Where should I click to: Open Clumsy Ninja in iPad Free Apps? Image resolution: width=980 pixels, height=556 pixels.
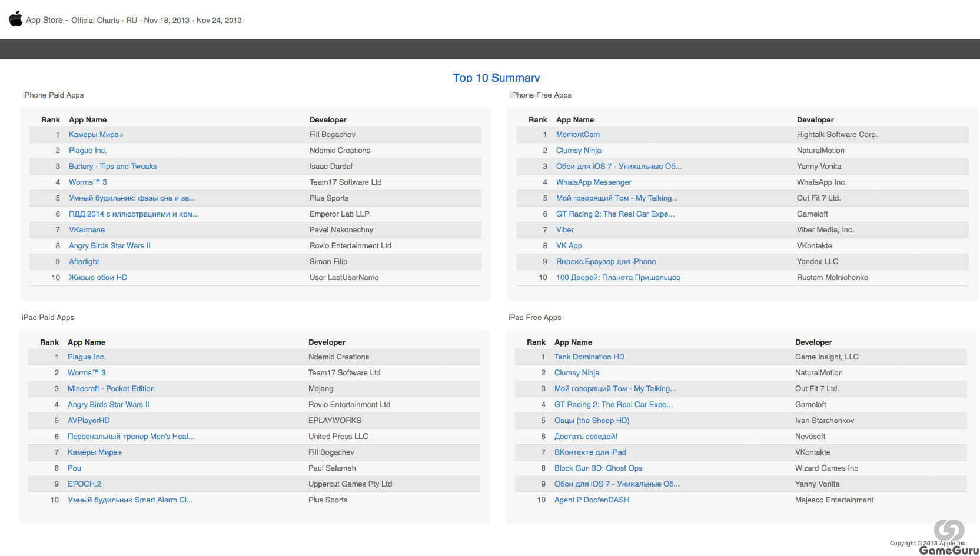click(577, 373)
